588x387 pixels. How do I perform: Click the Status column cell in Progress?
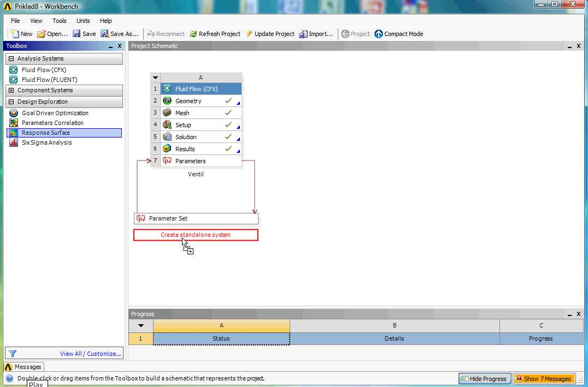(221, 338)
